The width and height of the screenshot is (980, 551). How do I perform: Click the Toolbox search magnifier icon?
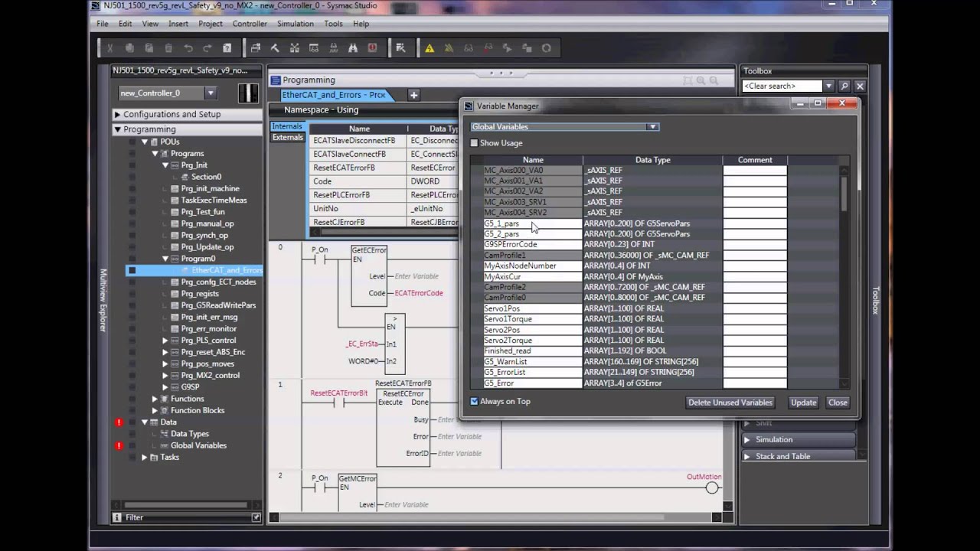pyautogui.click(x=844, y=86)
